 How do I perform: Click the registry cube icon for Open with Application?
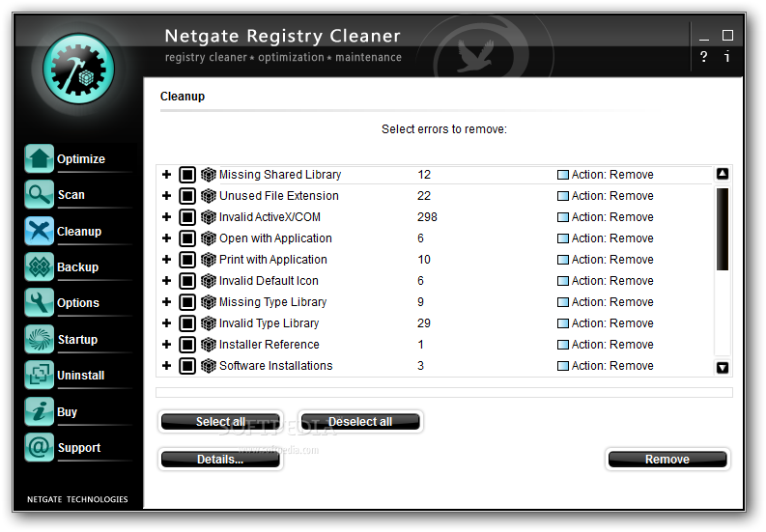(209, 238)
